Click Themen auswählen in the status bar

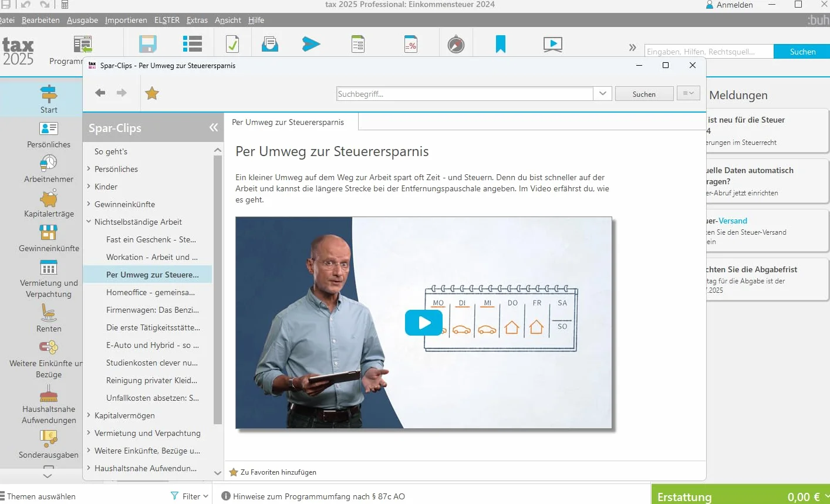click(x=38, y=496)
